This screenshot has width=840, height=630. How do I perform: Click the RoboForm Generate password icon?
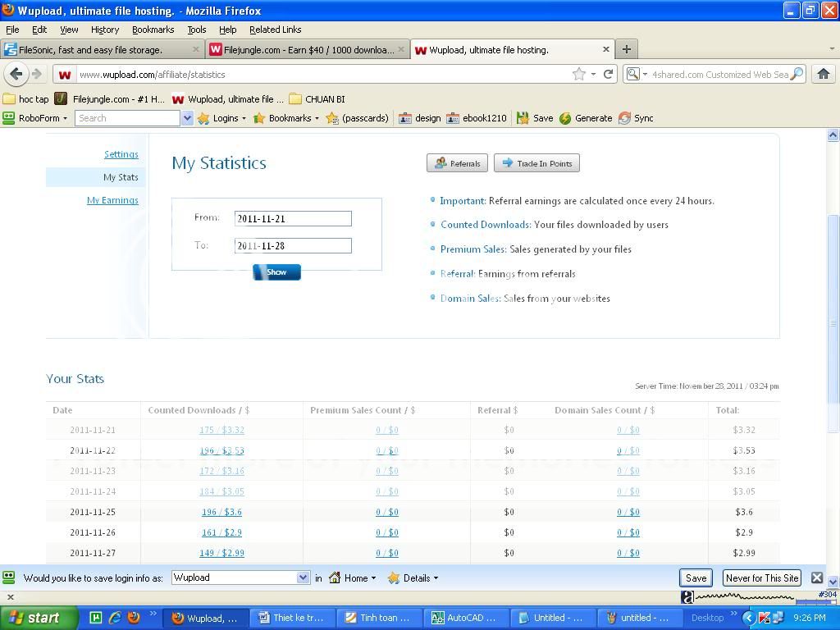pyautogui.click(x=586, y=118)
